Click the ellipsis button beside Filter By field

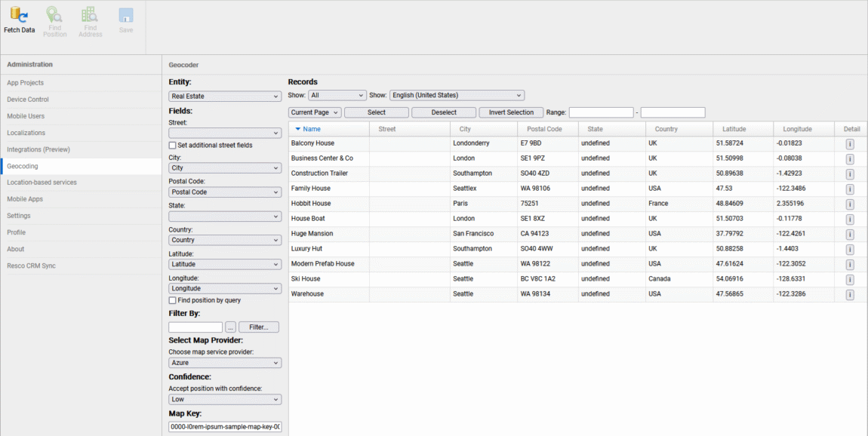(x=230, y=327)
